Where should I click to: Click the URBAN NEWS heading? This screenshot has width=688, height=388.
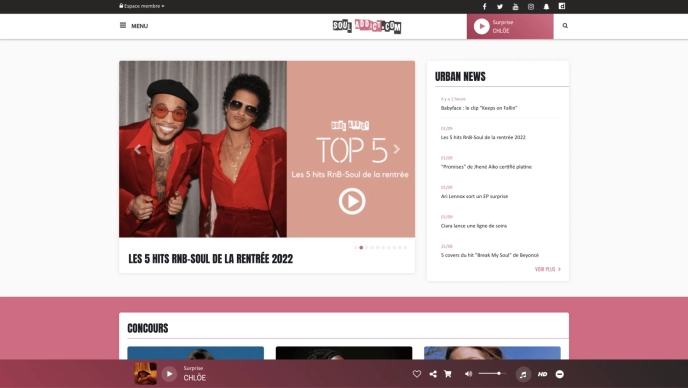pos(460,76)
